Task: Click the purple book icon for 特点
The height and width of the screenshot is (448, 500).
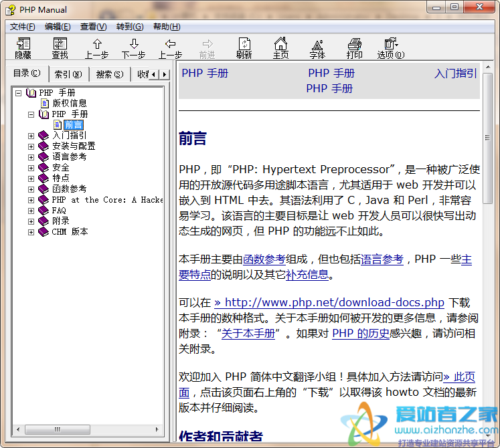Action: coord(44,178)
